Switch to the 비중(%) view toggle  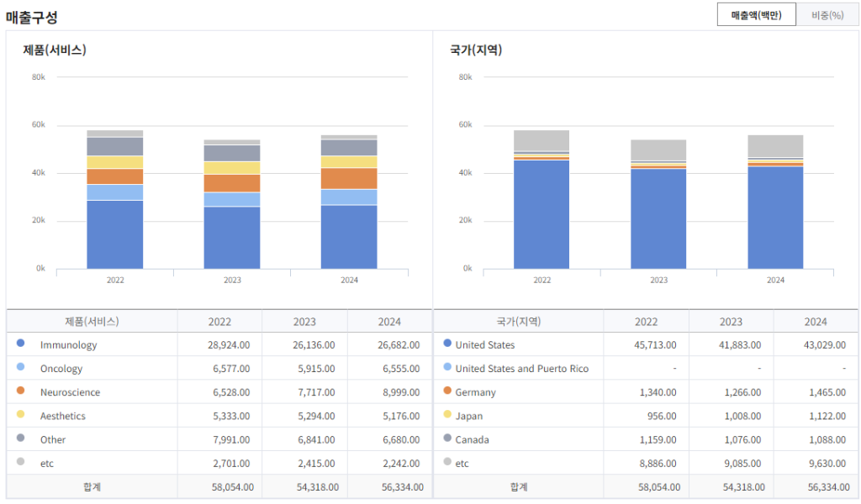[827, 15]
